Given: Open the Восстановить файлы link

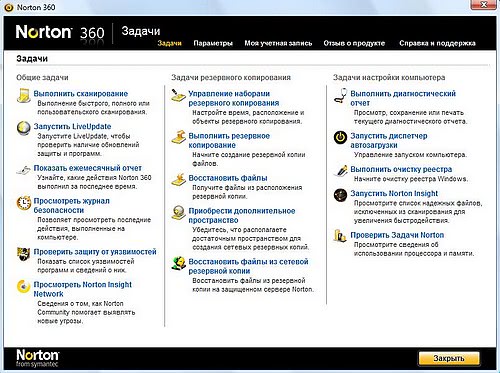Looking at the screenshot, I should click(228, 178).
